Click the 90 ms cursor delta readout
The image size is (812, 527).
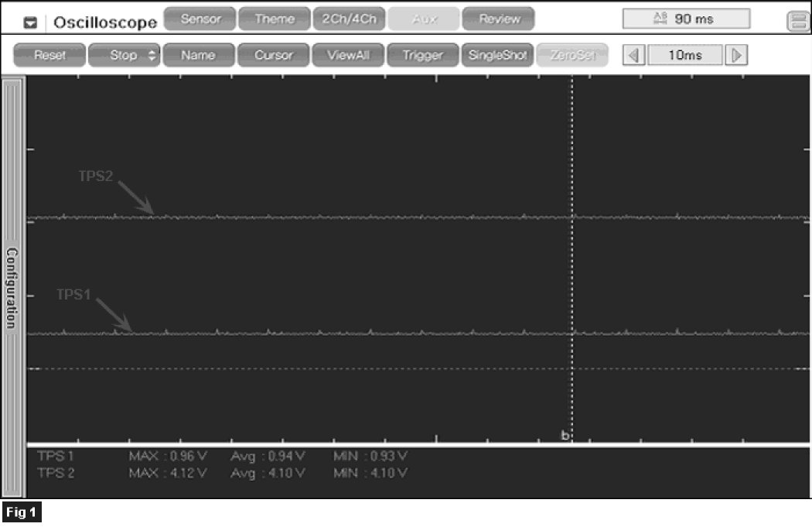click(686, 19)
